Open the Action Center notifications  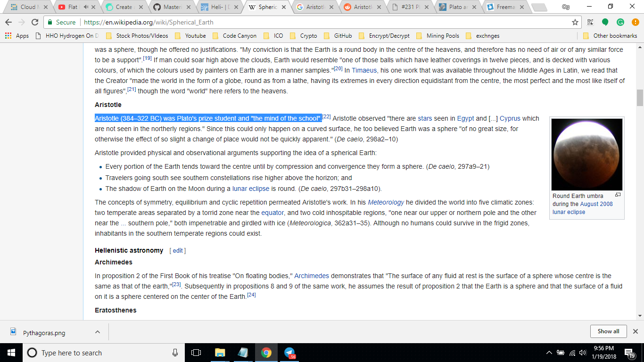630,353
